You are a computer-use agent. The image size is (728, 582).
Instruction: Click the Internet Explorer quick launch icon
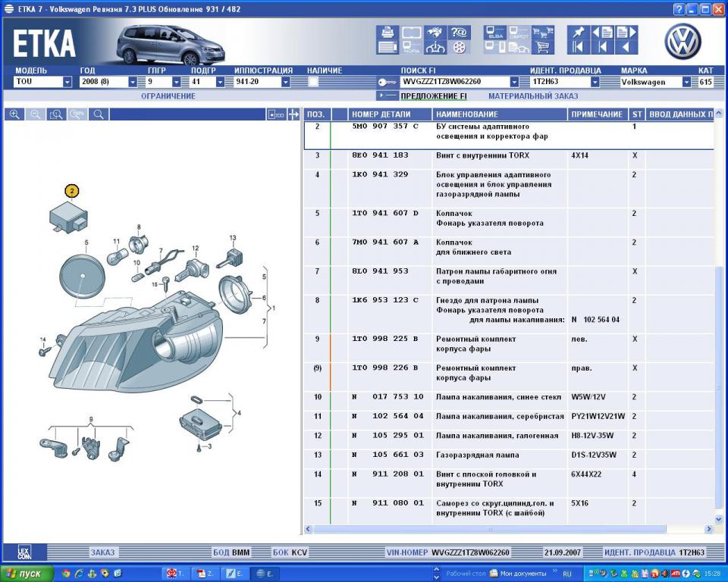tap(79, 573)
